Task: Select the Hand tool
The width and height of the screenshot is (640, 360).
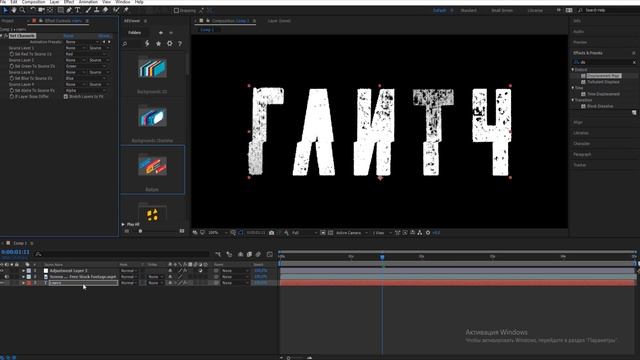Action: (14, 10)
